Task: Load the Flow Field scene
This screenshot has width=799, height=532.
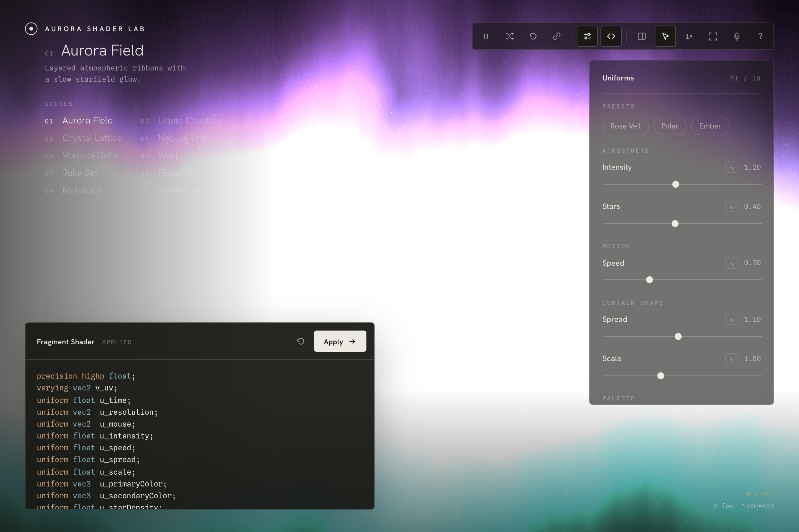Action: point(170,173)
